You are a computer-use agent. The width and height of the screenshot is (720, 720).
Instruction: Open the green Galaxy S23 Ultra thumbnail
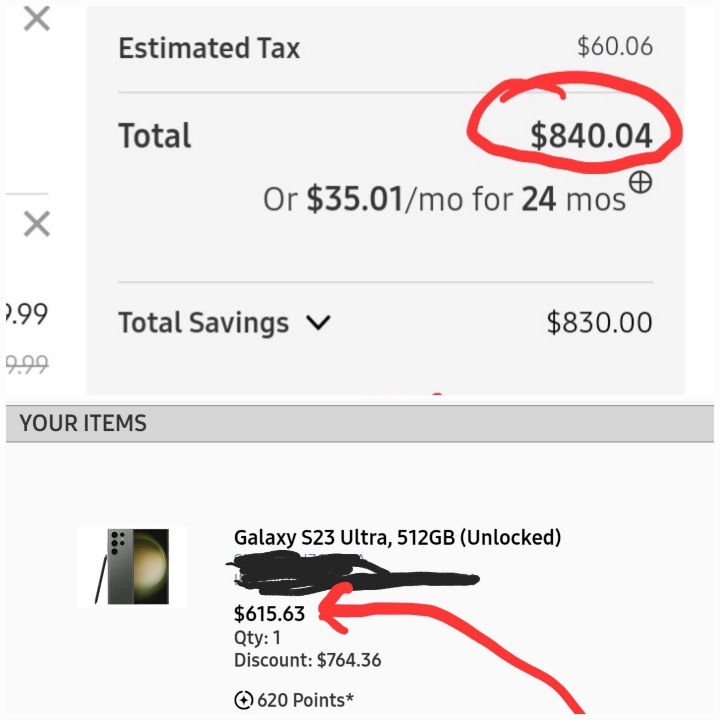tap(132, 566)
